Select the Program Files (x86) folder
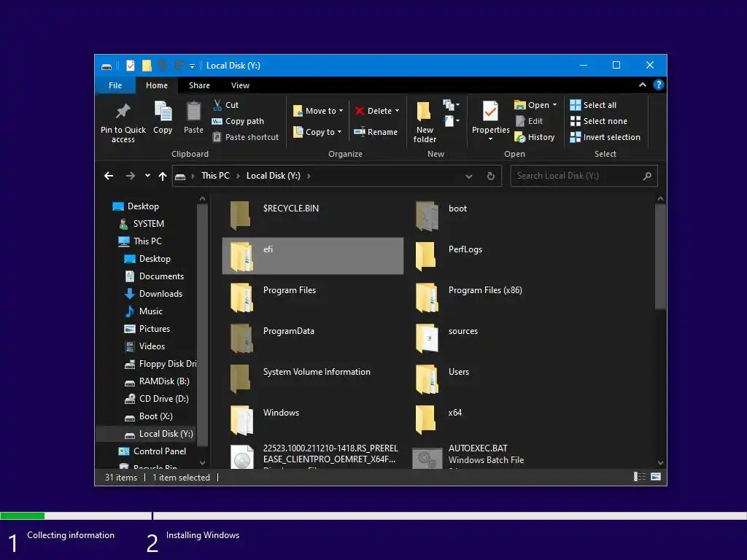 498,297
